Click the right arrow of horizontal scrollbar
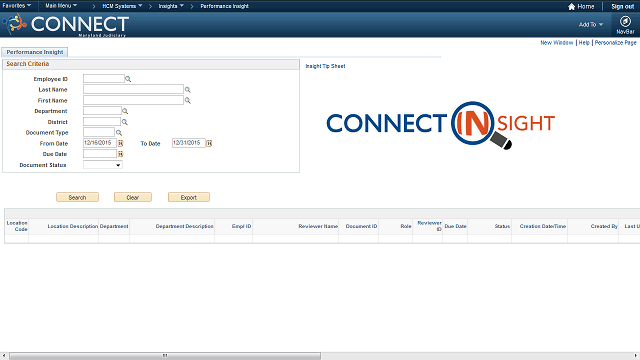The width and height of the screenshot is (640, 360). [x=636, y=356]
